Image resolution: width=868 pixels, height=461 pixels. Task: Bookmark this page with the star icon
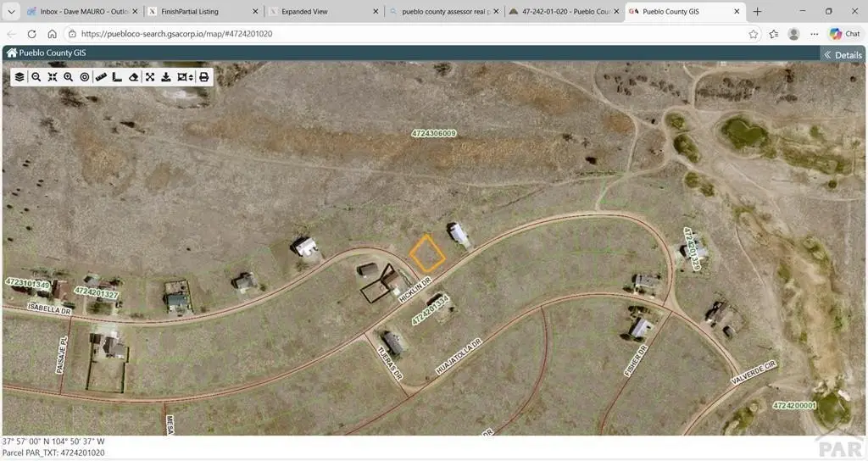(754, 34)
